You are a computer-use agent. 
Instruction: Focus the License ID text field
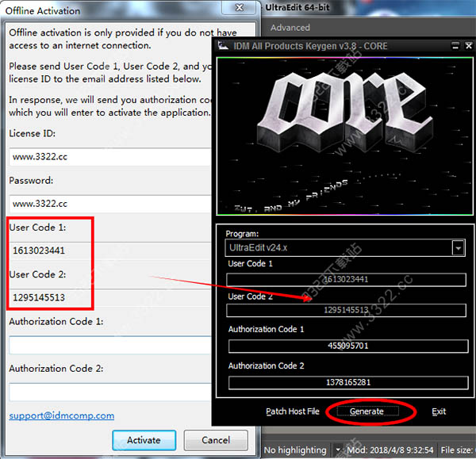coord(111,157)
